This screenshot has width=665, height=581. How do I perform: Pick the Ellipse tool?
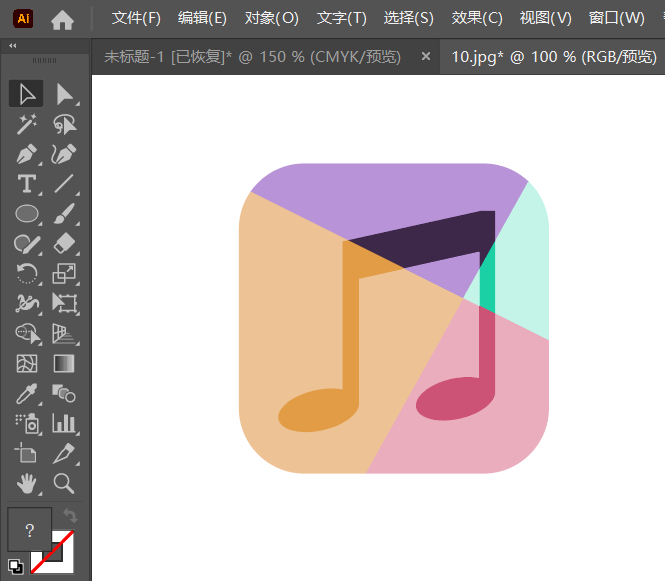(27, 214)
